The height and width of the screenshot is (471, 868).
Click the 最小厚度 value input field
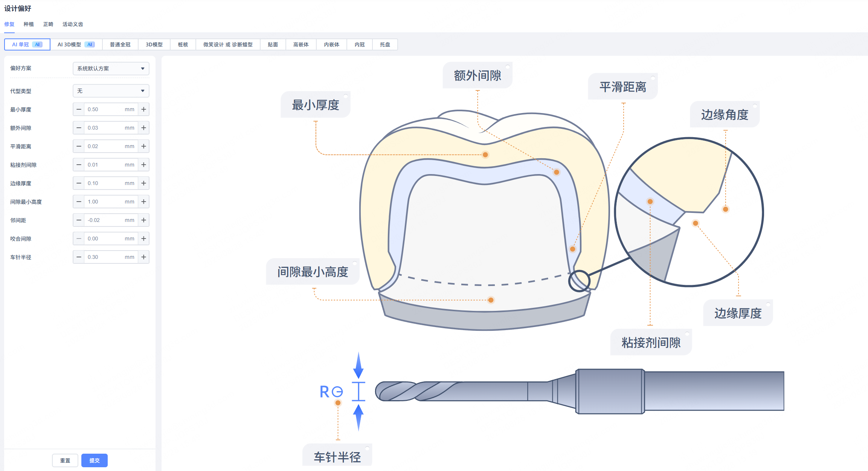(104, 109)
